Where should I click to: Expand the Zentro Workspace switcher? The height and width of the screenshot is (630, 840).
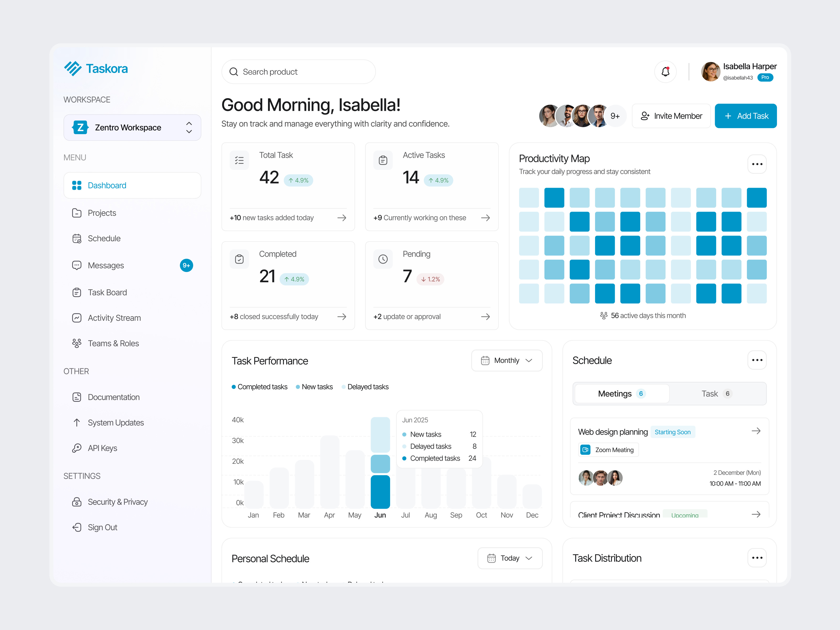(x=189, y=128)
